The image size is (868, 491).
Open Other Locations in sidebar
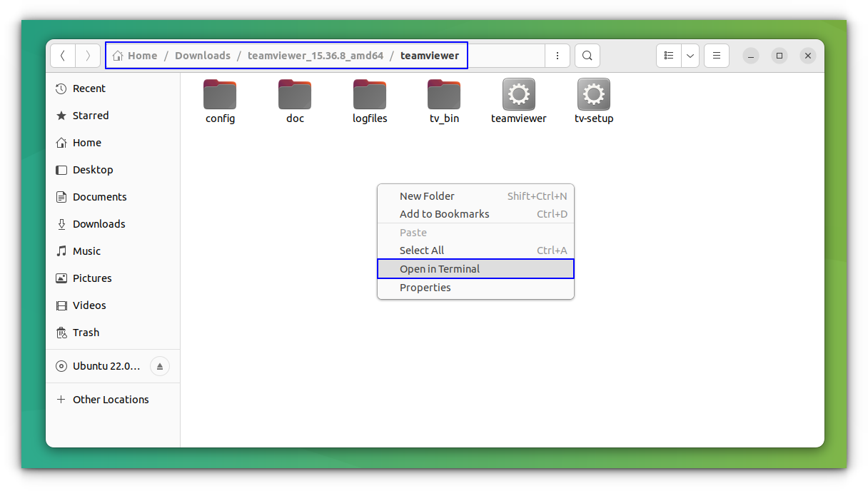click(113, 400)
